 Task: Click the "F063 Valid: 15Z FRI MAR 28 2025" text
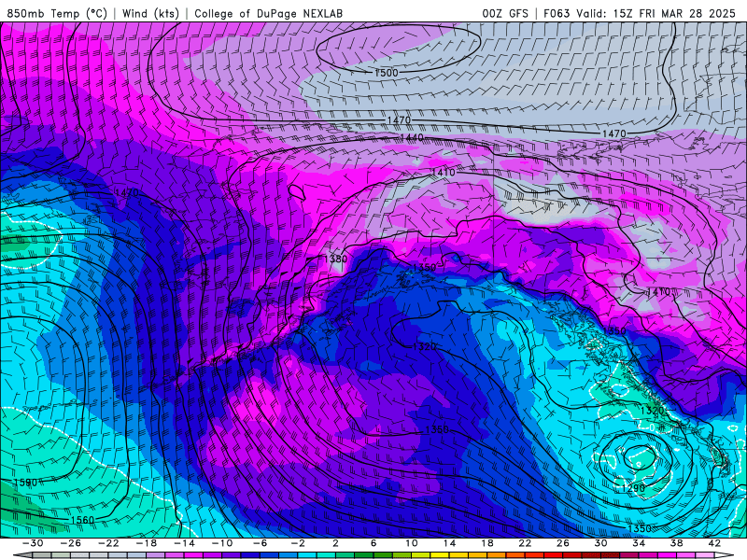639,13
